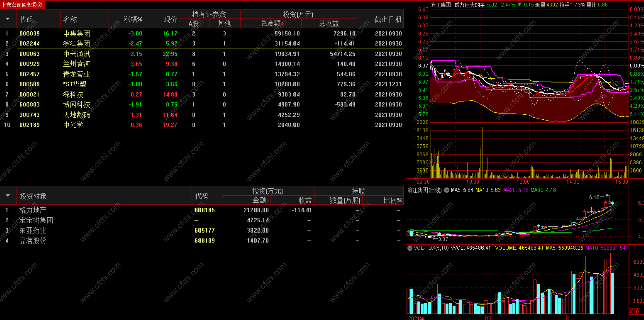This screenshot has height=320, width=644.
Task: Select the *ST华塑 row name
Action: tap(75, 84)
